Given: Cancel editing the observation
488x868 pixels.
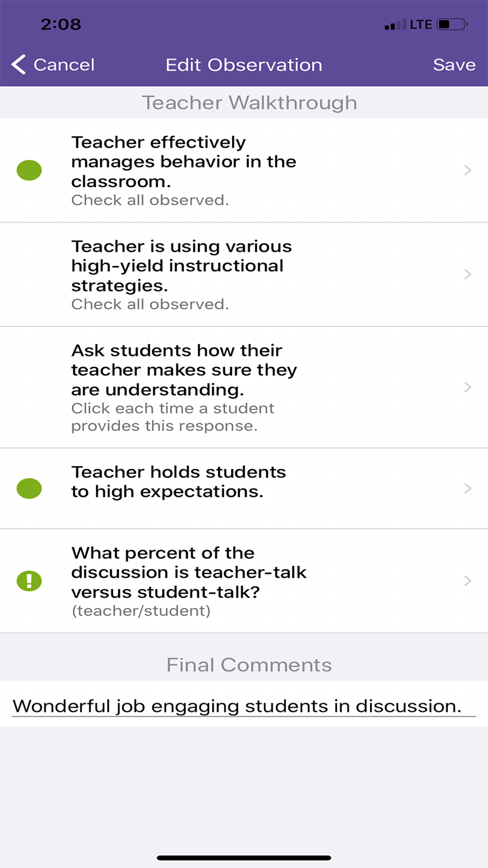Looking at the screenshot, I should tap(64, 65).
